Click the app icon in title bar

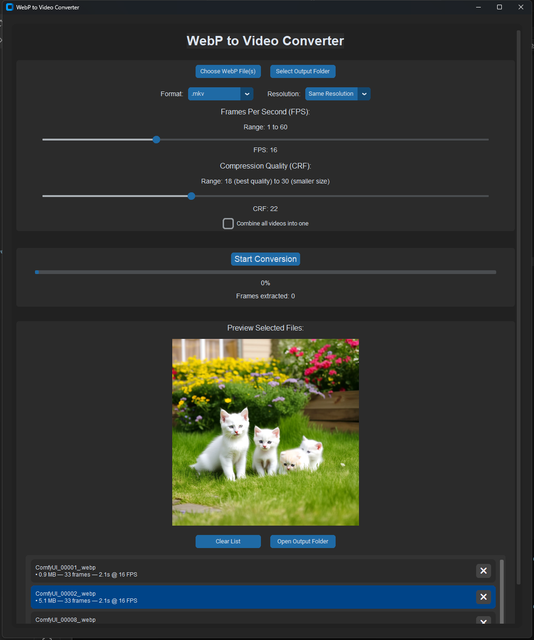pyautogui.click(x=9, y=7)
